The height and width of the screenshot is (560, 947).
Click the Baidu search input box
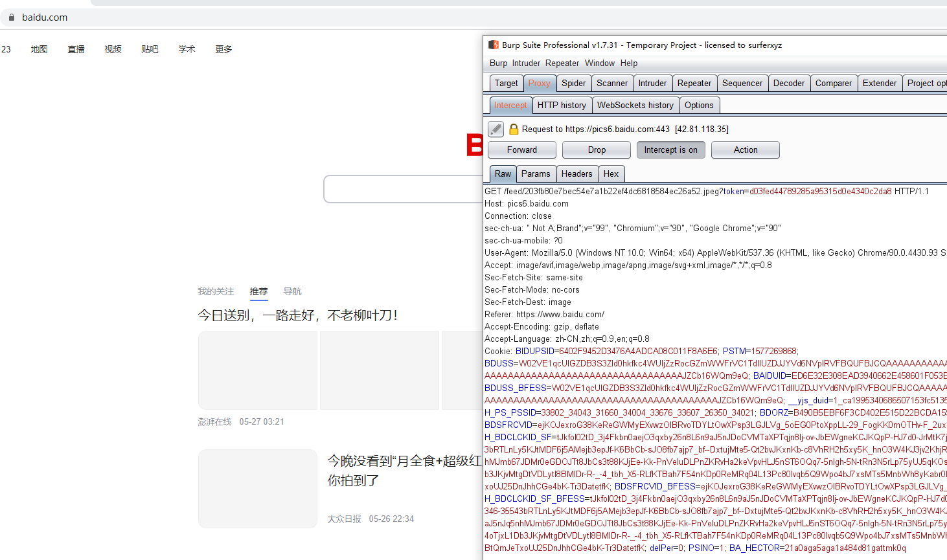(x=404, y=189)
